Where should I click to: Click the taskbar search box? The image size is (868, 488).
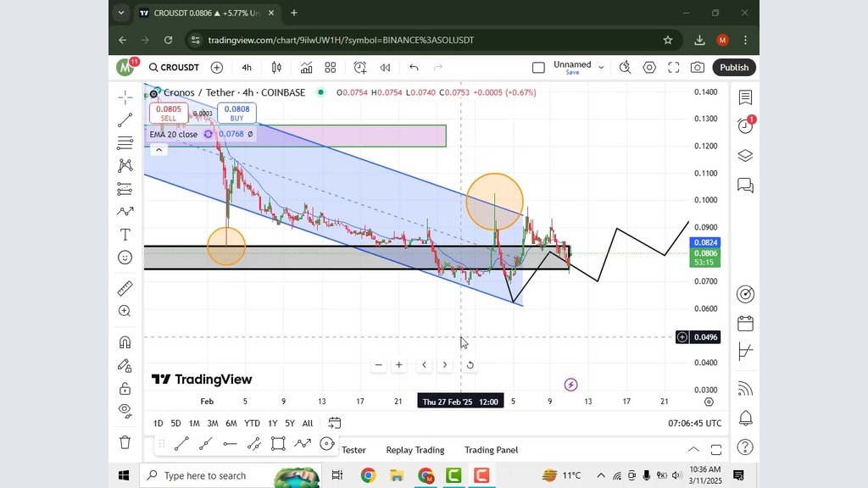point(230,475)
